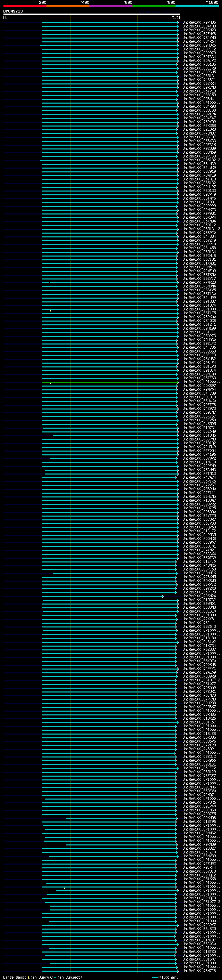Open hit UniRef100_B9HDK6
Image resolution: width=222 pixels, height=980 pixels.
click(x=199, y=45)
